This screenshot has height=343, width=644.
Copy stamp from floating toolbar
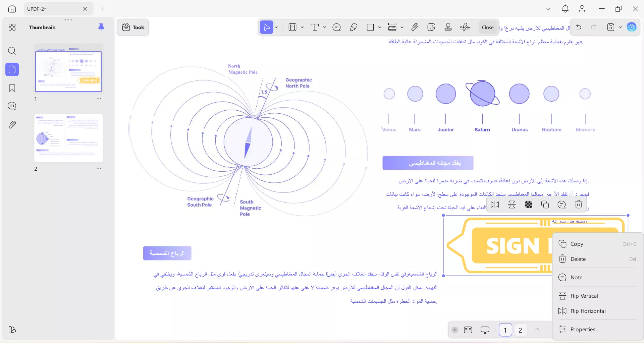click(x=545, y=205)
